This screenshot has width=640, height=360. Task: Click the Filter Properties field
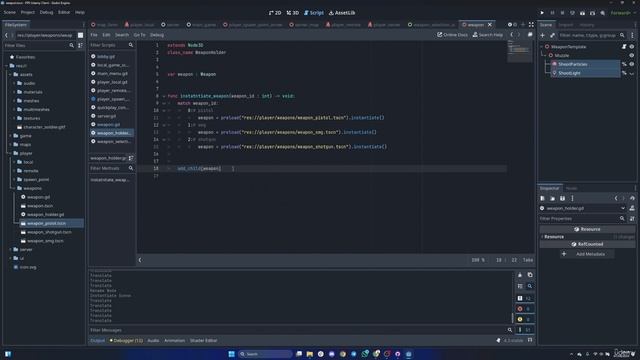(582, 219)
